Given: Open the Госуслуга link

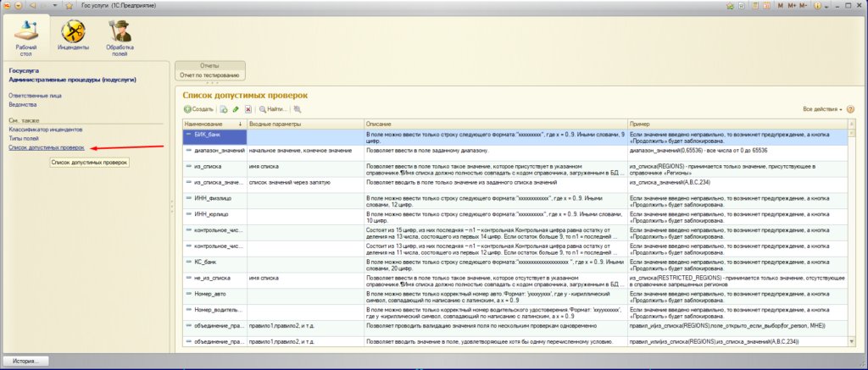Looking at the screenshot, I should click(x=24, y=71).
